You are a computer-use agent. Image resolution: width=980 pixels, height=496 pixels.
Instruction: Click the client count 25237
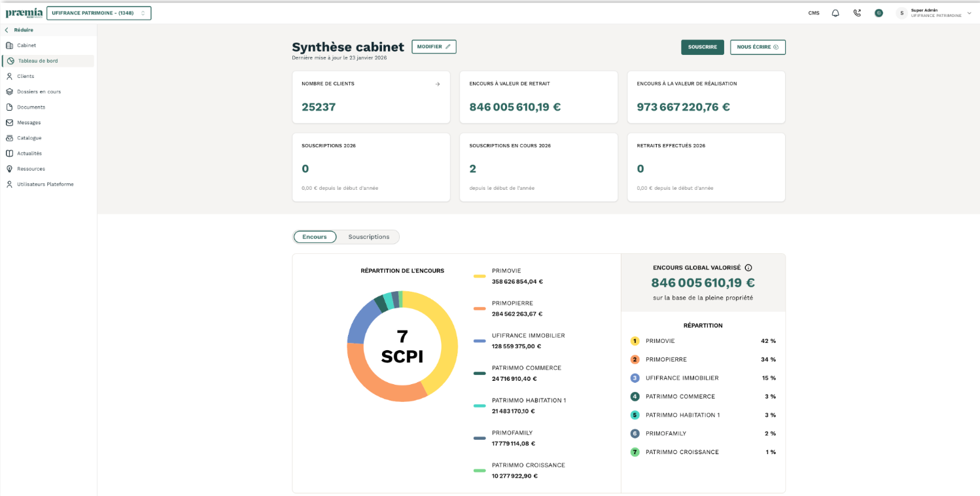coord(319,107)
